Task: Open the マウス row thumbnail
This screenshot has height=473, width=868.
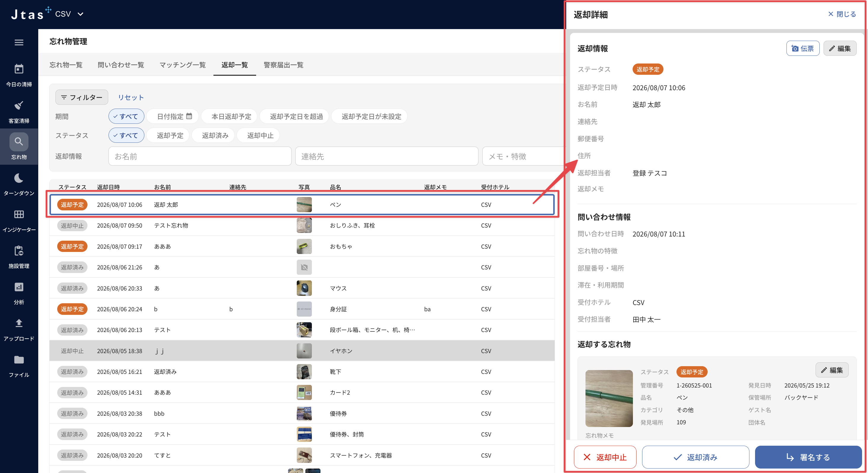Action: [304, 288]
